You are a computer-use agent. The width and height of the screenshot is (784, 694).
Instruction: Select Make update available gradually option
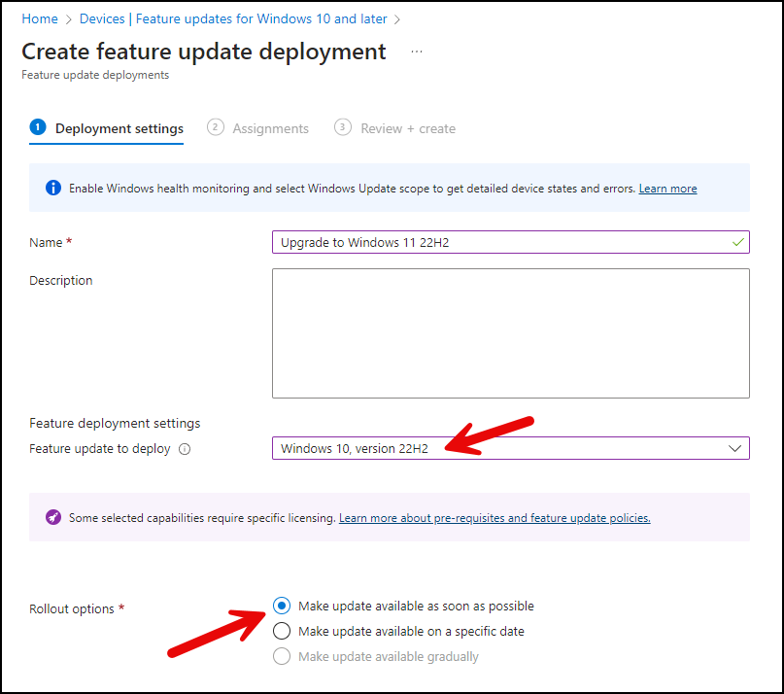click(x=282, y=656)
